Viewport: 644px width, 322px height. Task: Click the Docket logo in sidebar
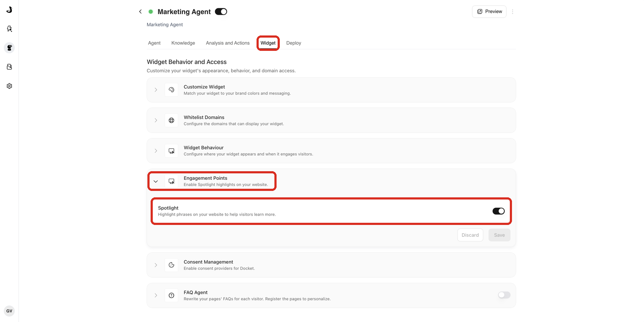point(9,10)
